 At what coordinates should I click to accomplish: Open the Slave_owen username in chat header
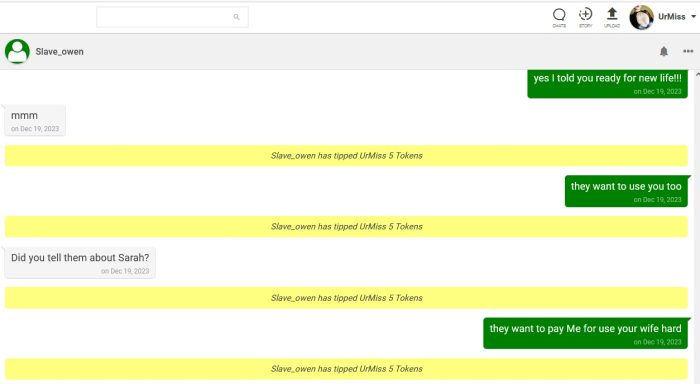point(59,52)
